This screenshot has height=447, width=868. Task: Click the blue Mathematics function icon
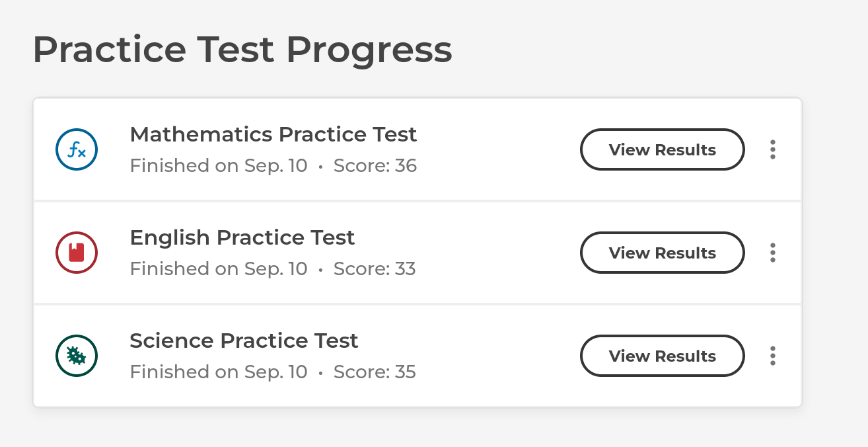pyautogui.click(x=77, y=149)
